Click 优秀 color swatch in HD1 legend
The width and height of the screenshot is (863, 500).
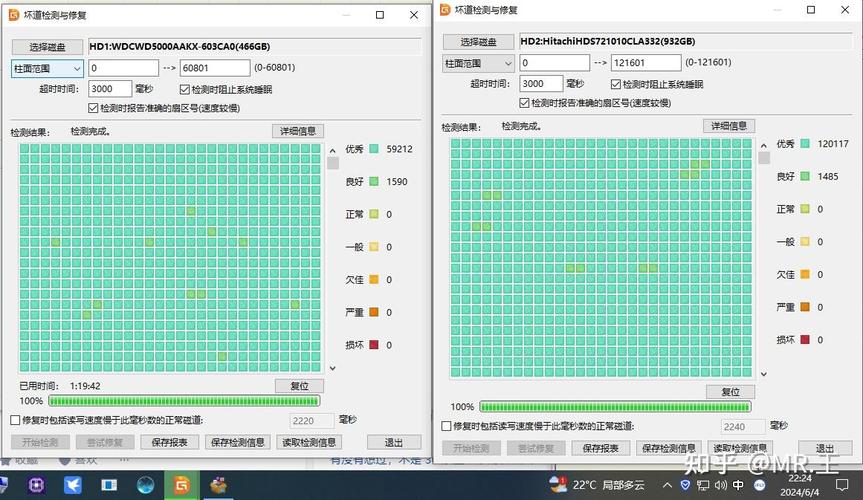click(x=374, y=149)
